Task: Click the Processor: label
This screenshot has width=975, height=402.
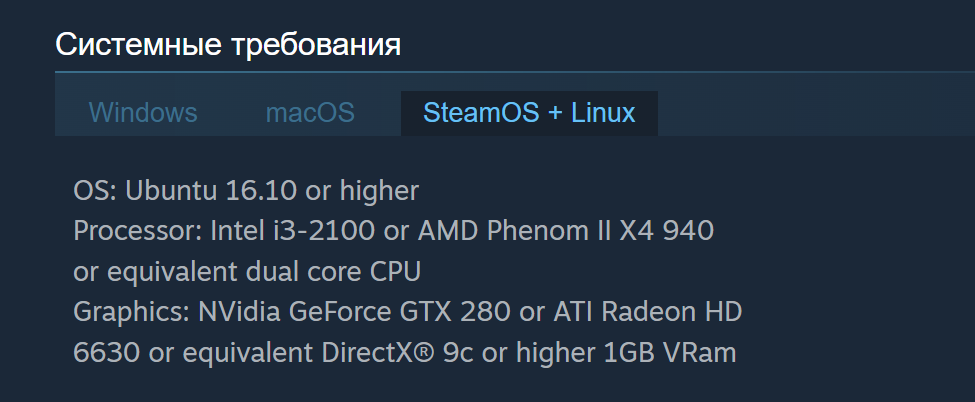Action: click(x=138, y=231)
